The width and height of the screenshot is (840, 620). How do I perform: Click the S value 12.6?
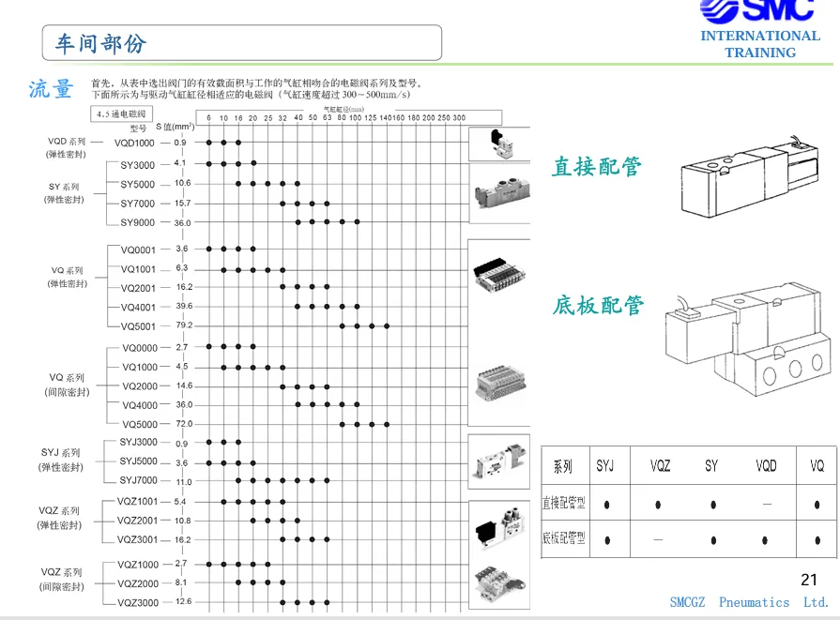[183, 601]
